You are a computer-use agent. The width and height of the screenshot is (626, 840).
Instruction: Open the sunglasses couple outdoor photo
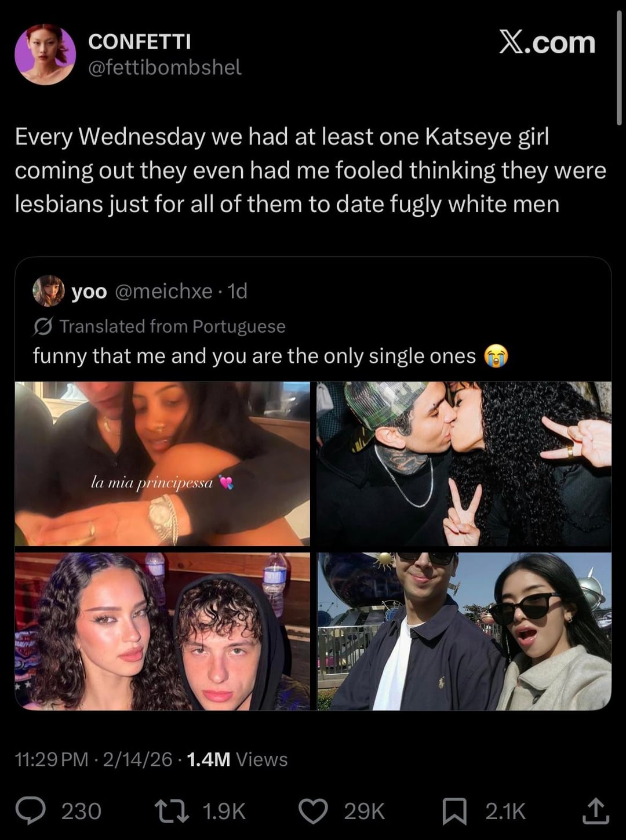click(x=464, y=631)
